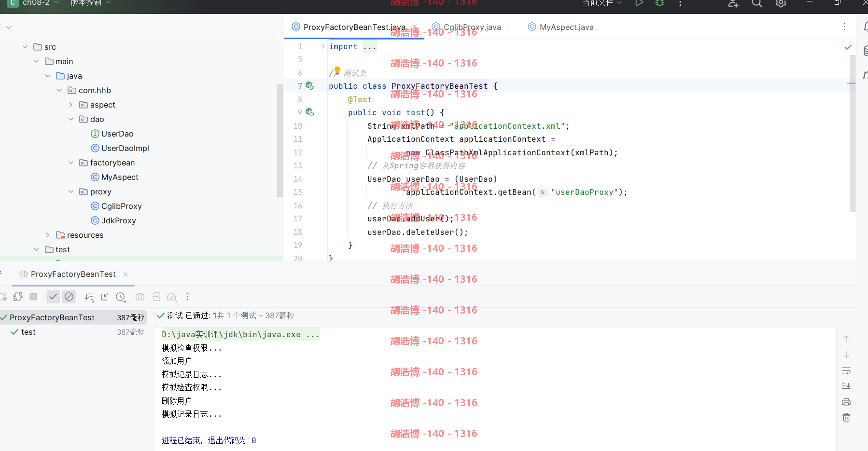Viewport: 868px width, 451px height.
Task: Open more run actions in title bar
Action: tap(680, 3)
